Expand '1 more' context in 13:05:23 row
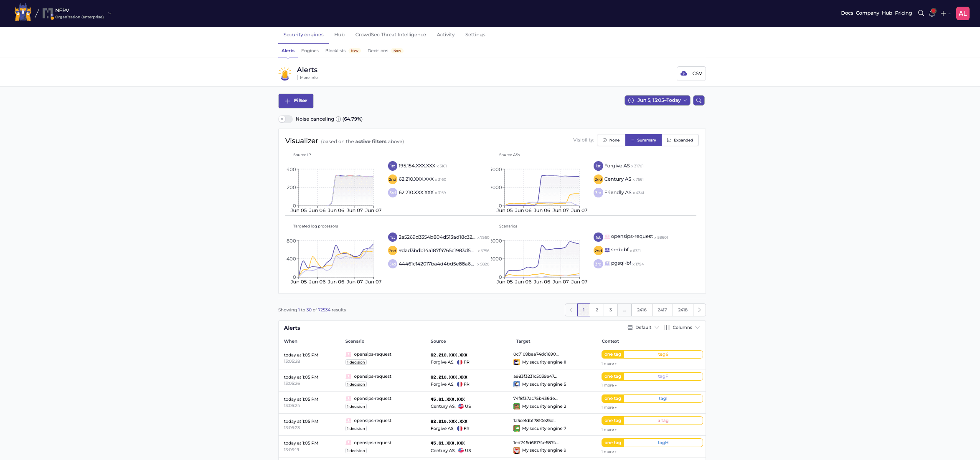 pos(609,430)
